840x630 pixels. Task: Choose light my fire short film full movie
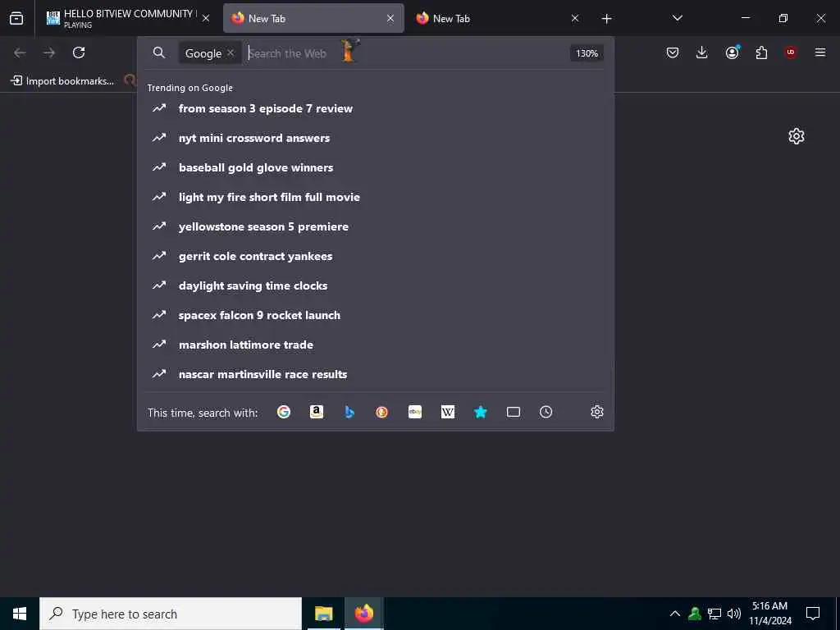375,197
